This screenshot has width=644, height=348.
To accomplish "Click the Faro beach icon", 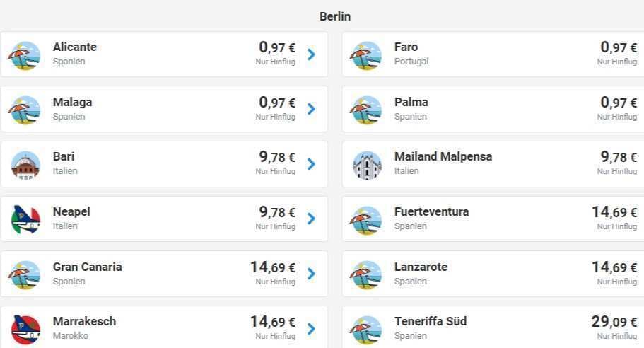I will [366, 55].
